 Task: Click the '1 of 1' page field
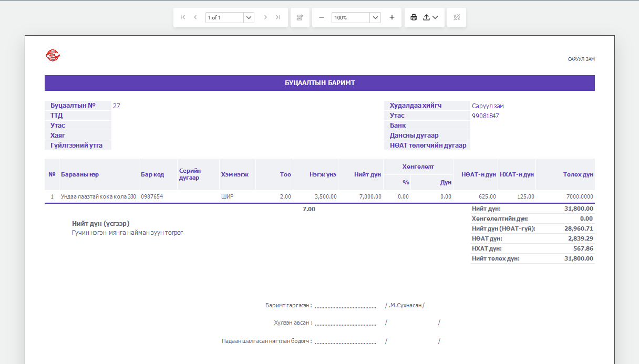click(x=224, y=17)
